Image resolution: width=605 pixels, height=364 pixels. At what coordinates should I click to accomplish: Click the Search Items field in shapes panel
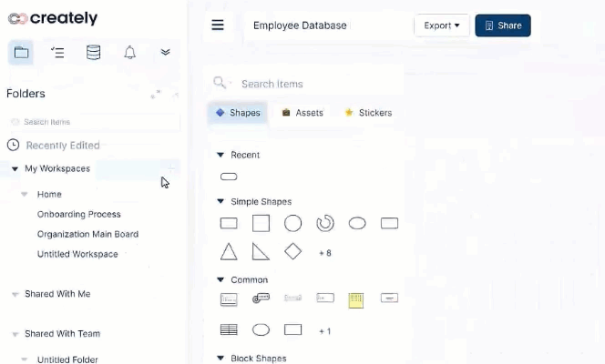[310, 84]
